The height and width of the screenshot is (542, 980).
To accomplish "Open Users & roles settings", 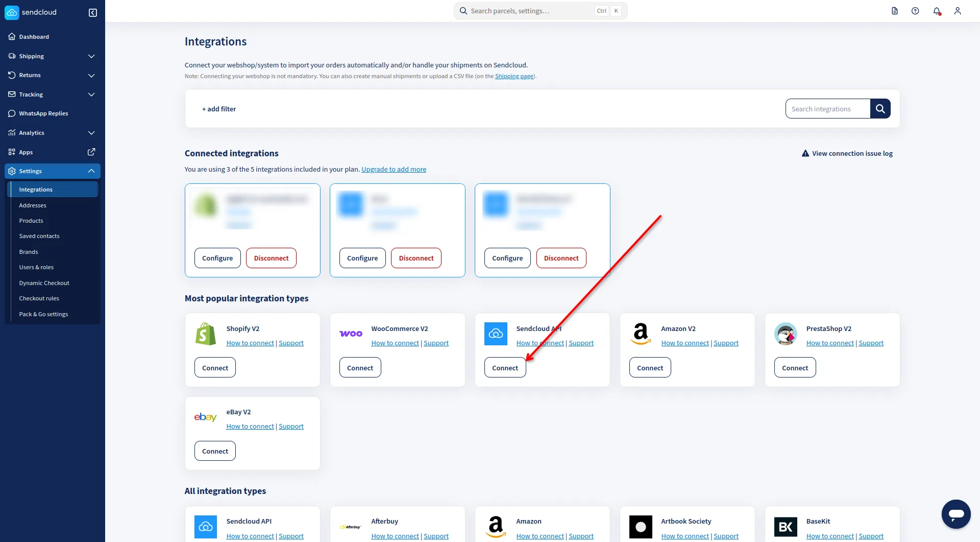I will pyautogui.click(x=36, y=267).
